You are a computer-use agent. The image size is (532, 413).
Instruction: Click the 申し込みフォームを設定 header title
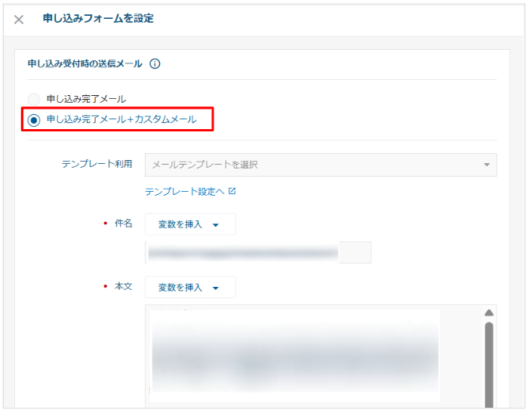[98, 19]
